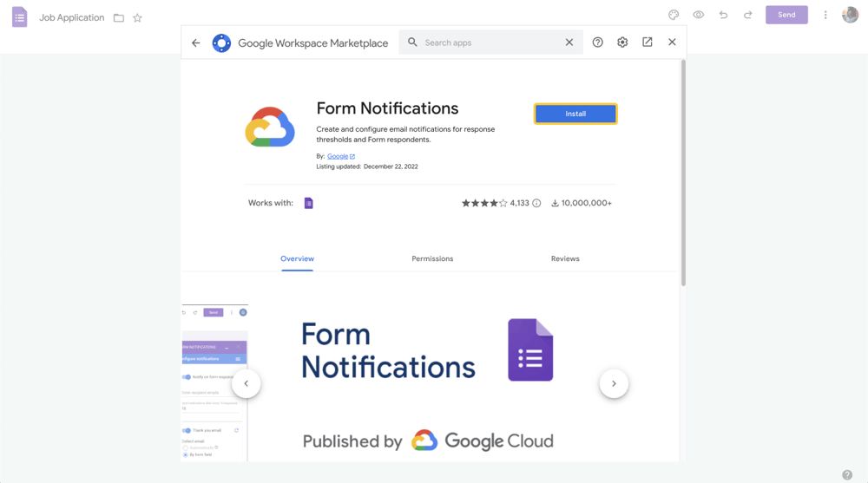Switch to the Reviews tab
Screen dimensions: 868x483
pyautogui.click(x=565, y=258)
